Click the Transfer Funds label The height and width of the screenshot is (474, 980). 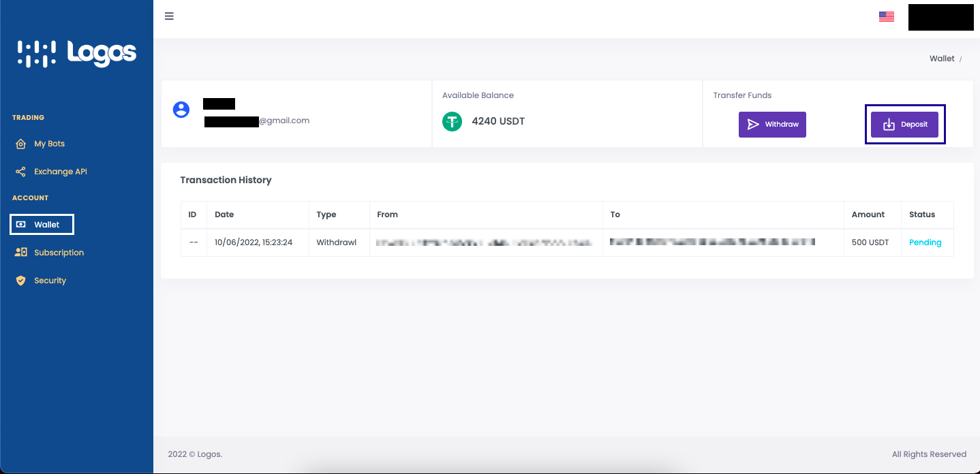click(x=742, y=95)
